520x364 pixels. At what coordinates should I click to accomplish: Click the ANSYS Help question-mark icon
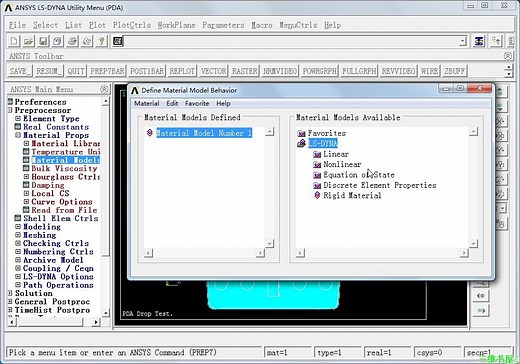101,41
